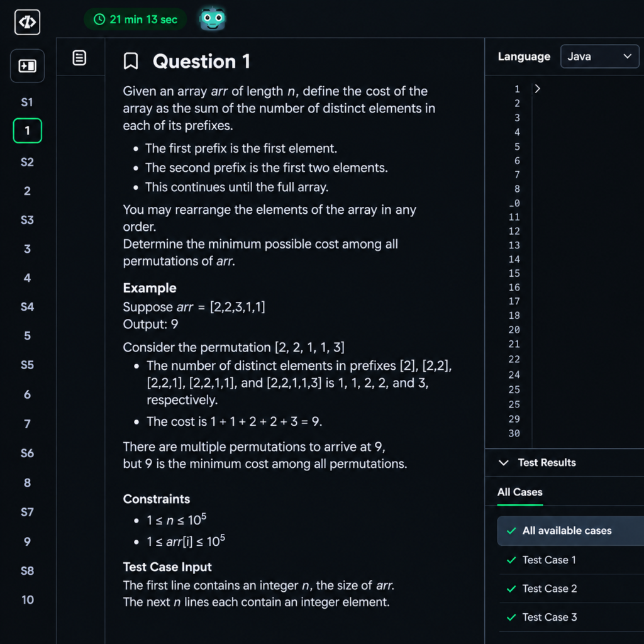Toggle the sidebar panel icon
The height and width of the screenshot is (644, 644).
[x=27, y=65]
